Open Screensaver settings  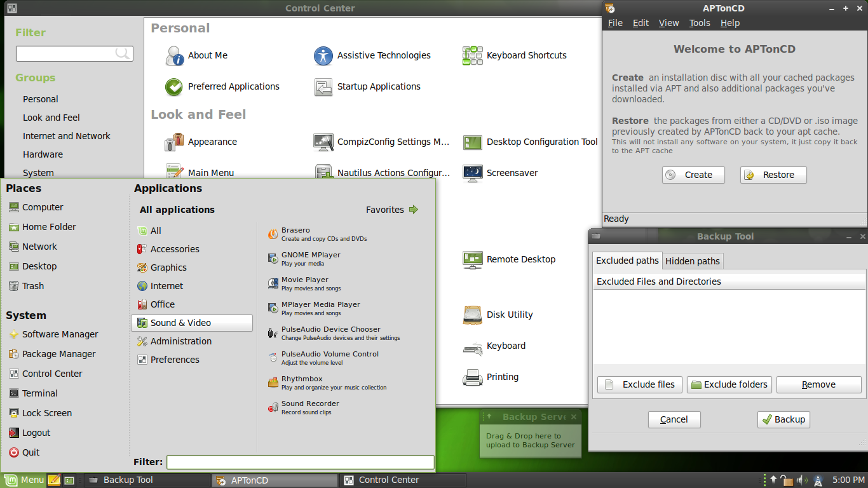(500, 173)
